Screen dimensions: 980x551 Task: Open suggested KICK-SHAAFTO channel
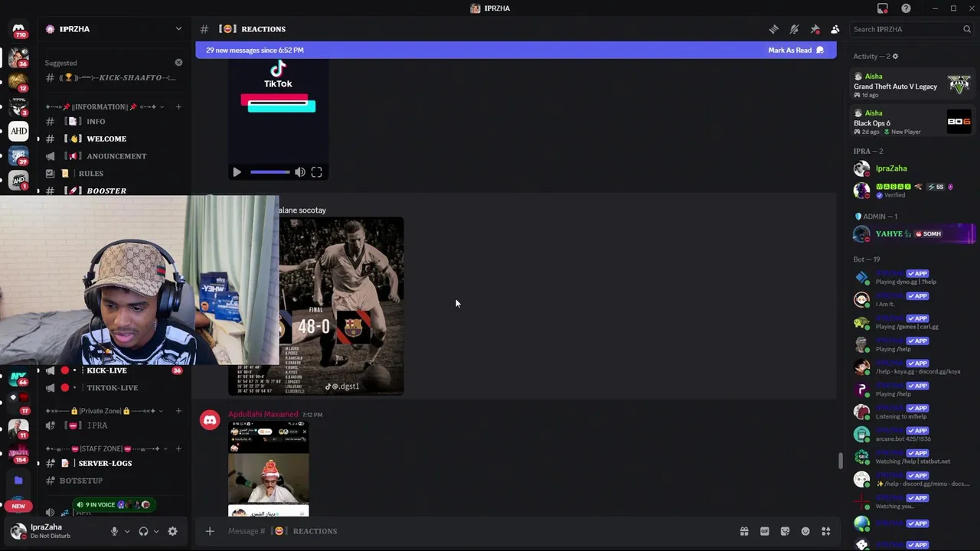[x=113, y=77]
